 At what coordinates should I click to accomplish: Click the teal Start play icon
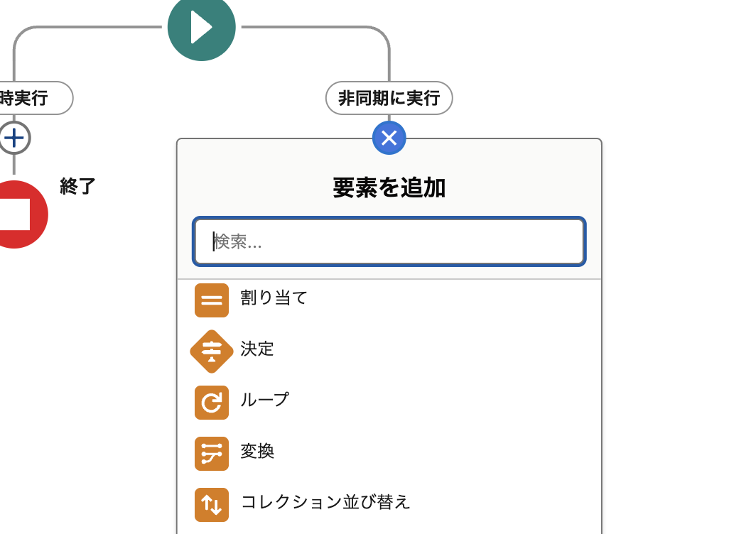(x=201, y=28)
